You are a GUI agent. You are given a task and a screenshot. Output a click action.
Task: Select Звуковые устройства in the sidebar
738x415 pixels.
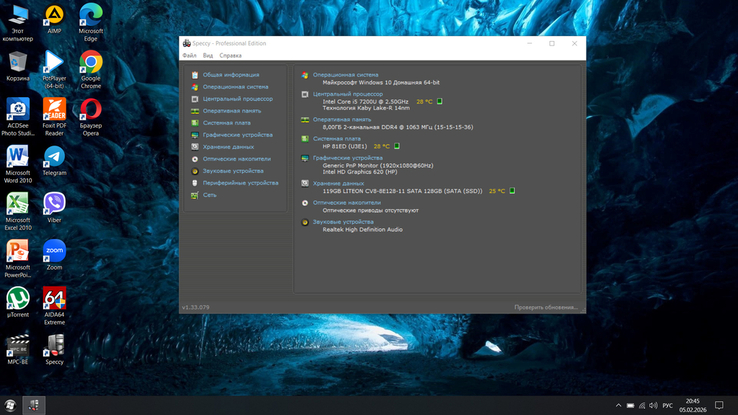pyautogui.click(x=233, y=171)
